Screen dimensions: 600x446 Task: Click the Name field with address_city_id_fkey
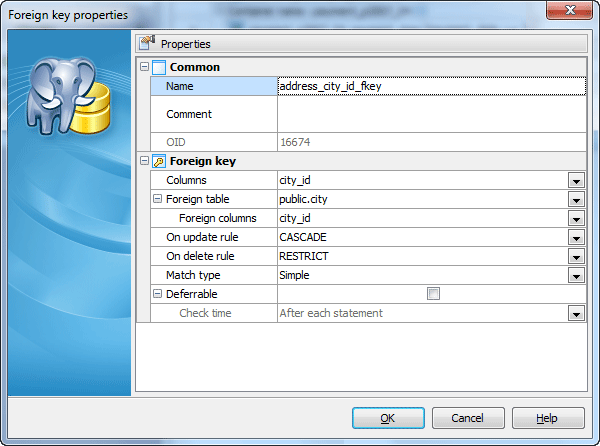click(430, 86)
